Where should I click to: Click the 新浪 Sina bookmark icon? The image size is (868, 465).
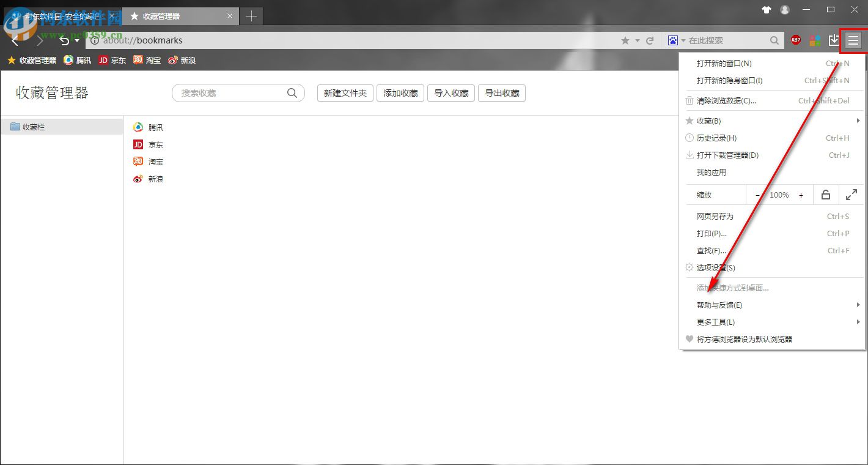tap(138, 179)
